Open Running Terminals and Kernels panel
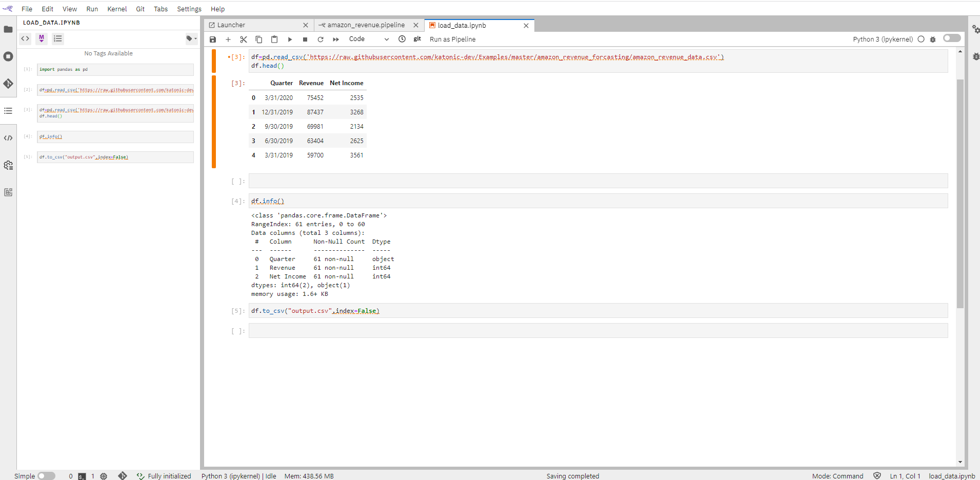980x480 pixels. click(x=8, y=56)
